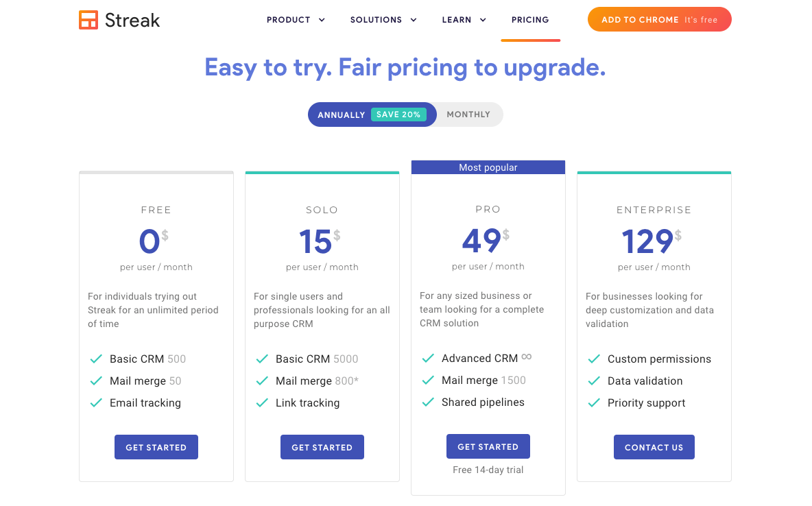Click Get Started under Pro plan

(x=488, y=446)
